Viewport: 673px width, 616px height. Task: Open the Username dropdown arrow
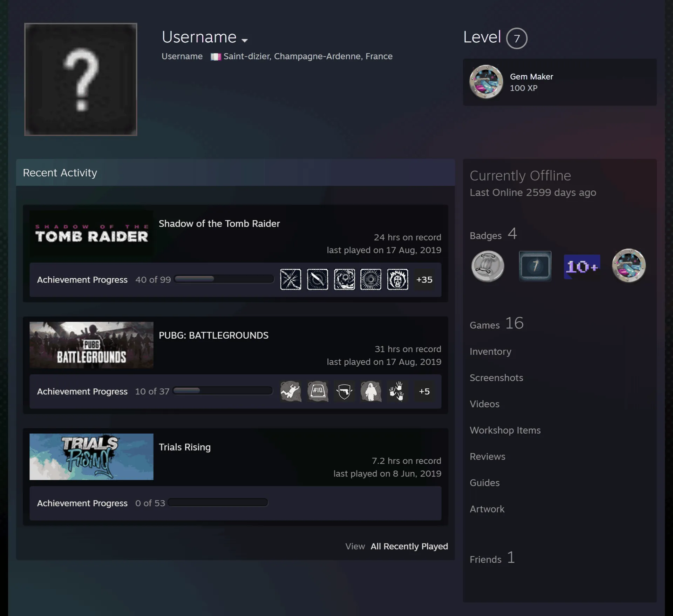pyautogui.click(x=245, y=40)
